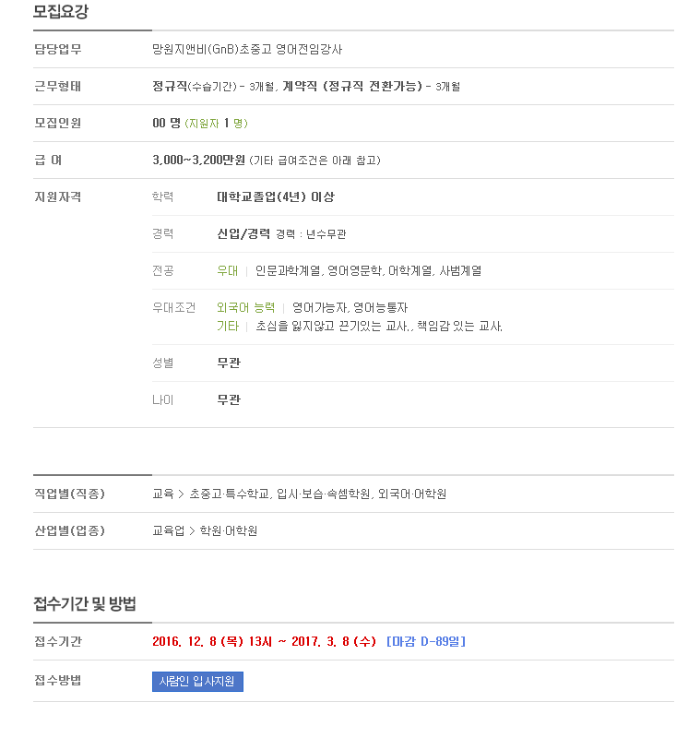
Task: Click the 계약직 (정규직 전환가능) employment type
Action: coord(352,86)
